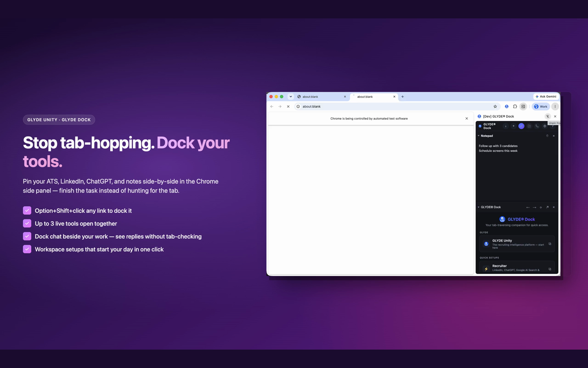Go forward in the GLYDE® Dock pane

click(534, 207)
